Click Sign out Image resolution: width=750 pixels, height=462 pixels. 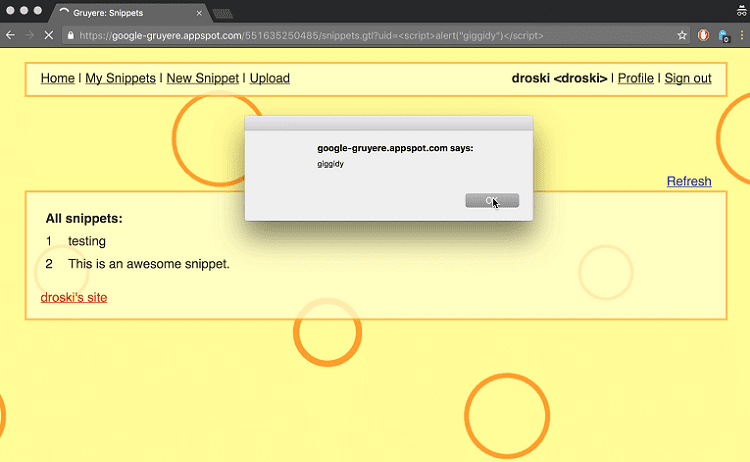point(688,78)
